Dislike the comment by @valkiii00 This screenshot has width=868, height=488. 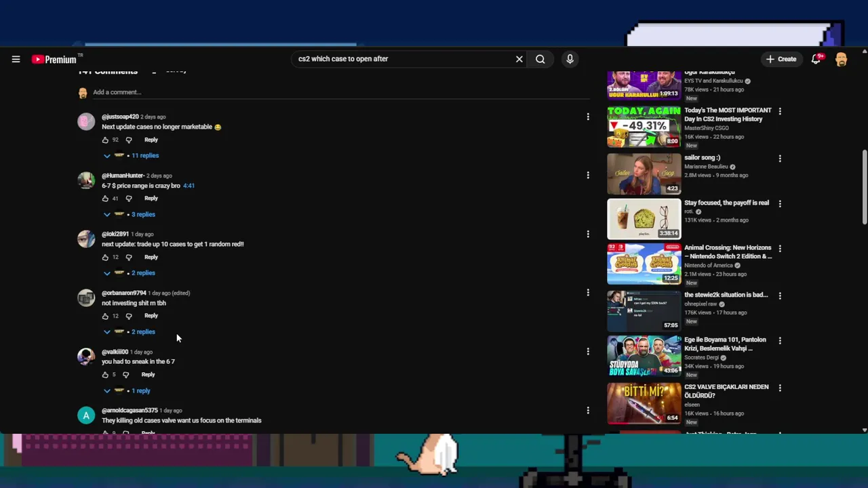pos(125,375)
